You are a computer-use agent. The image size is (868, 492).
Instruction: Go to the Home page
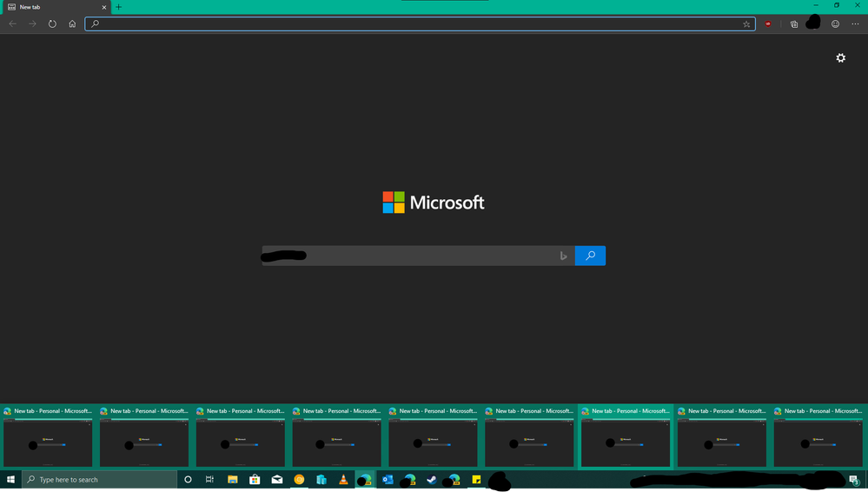tap(72, 23)
